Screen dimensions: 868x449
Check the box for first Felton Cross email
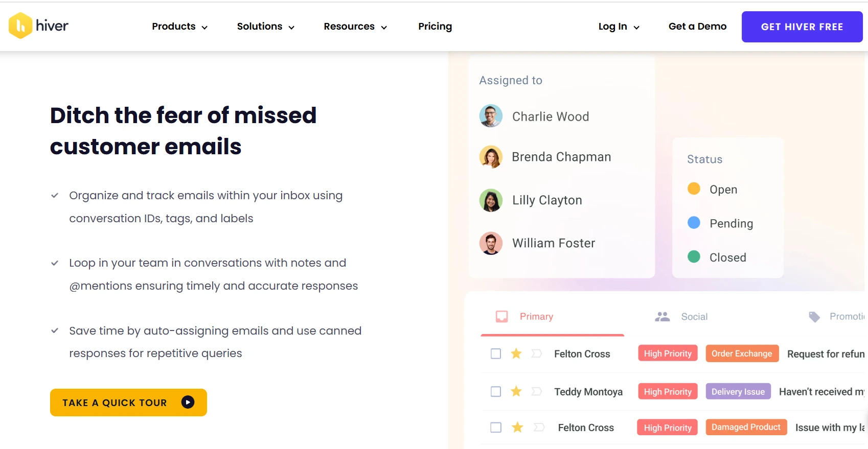[x=496, y=353]
